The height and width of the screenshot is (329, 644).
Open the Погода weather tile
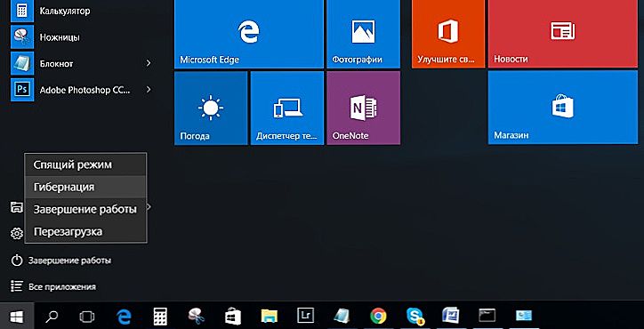pyautogui.click(x=211, y=108)
